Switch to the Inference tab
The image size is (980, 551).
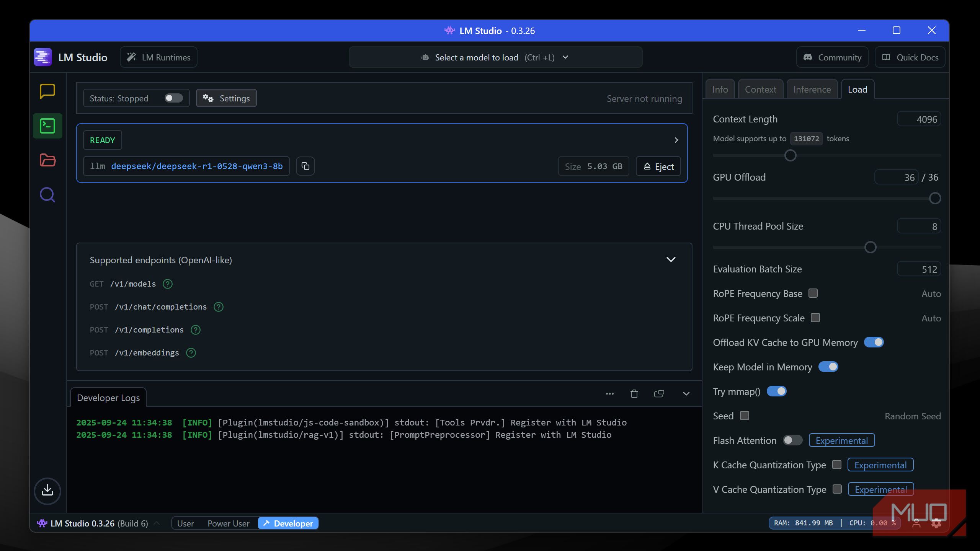point(812,89)
